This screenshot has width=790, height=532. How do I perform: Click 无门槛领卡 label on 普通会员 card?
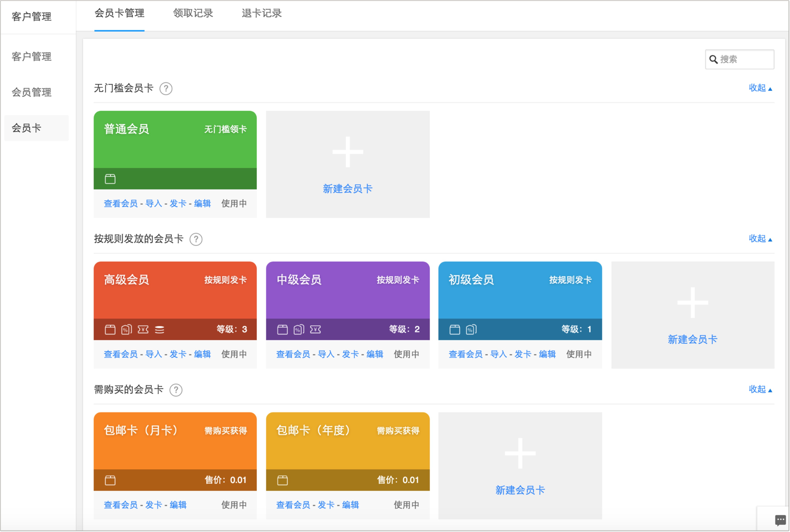click(225, 129)
